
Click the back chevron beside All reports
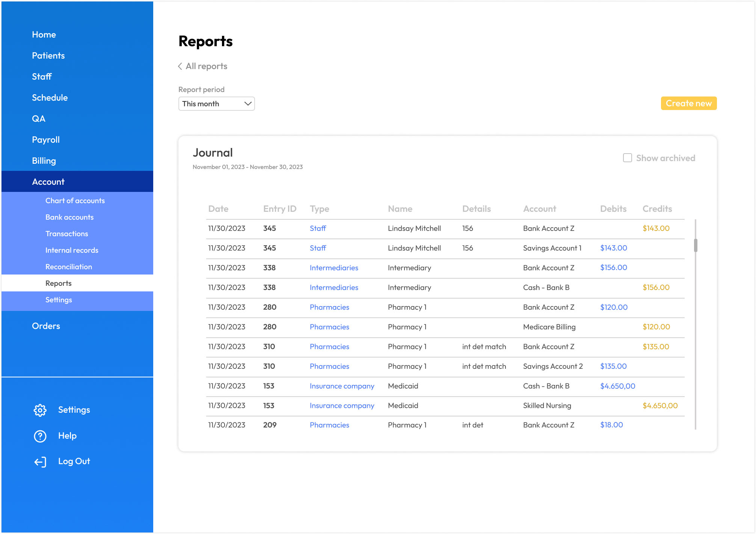click(180, 66)
